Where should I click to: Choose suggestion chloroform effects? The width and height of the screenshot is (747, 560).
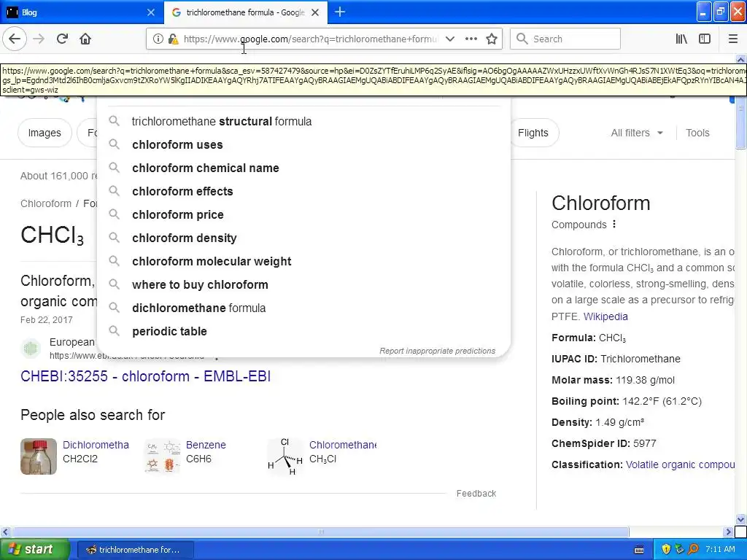(x=303, y=192)
